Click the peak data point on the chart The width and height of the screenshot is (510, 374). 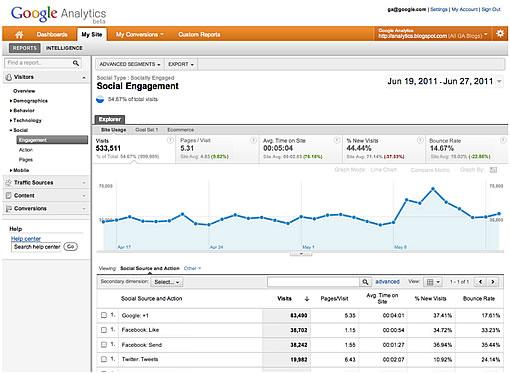(x=433, y=189)
